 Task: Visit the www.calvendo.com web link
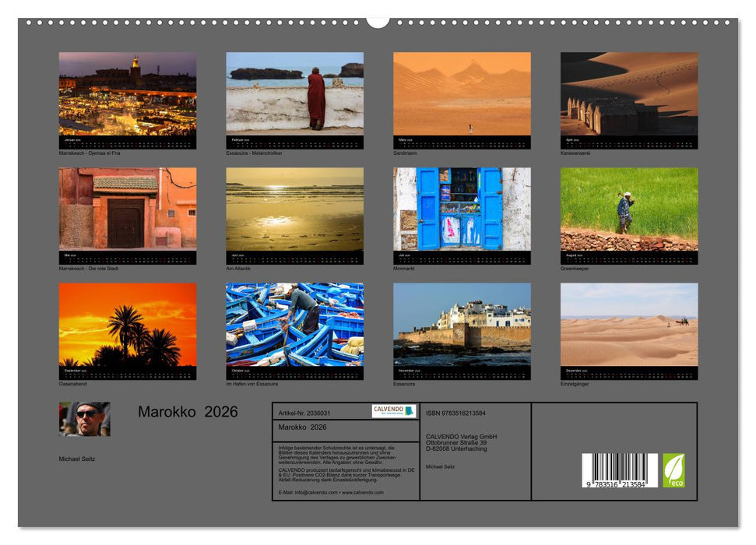pyautogui.click(x=363, y=493)
